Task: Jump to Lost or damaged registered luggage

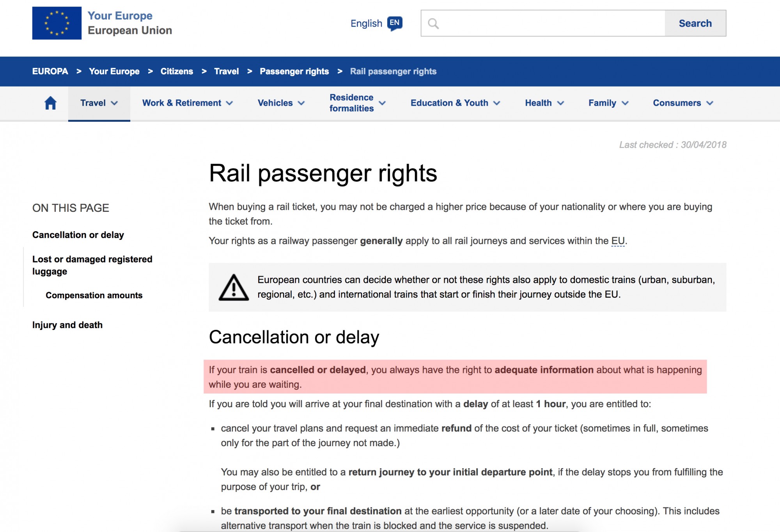Action: (x=92, y=265)
